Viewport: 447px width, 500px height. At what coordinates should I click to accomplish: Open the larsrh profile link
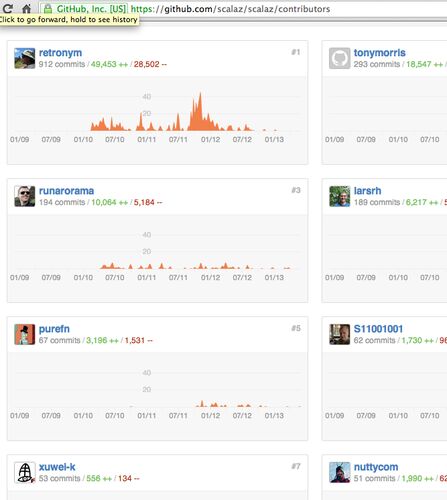[x=367, y=191]
